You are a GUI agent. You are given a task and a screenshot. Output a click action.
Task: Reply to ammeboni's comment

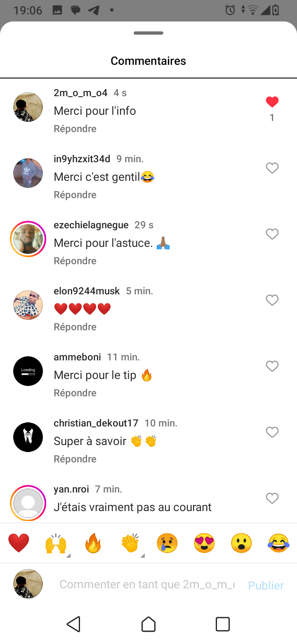(75, 393)
